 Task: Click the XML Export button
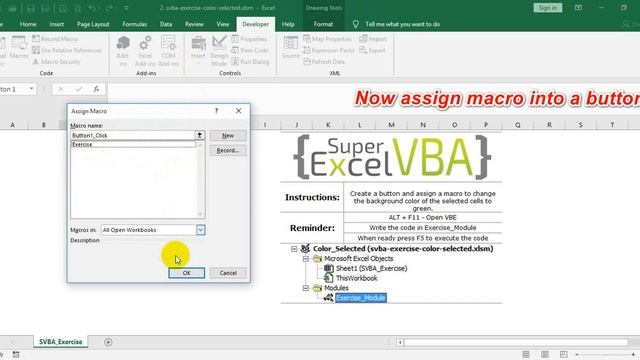click(372, 50)
